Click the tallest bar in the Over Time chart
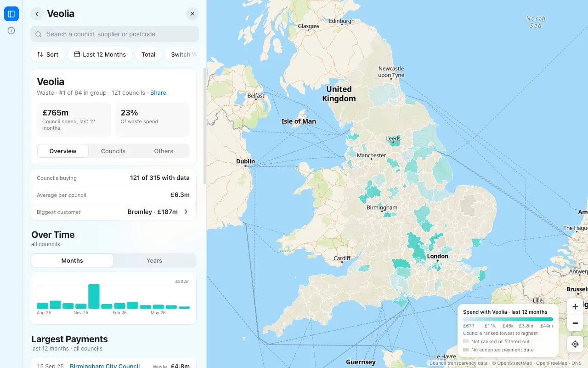 pos(94,296)
